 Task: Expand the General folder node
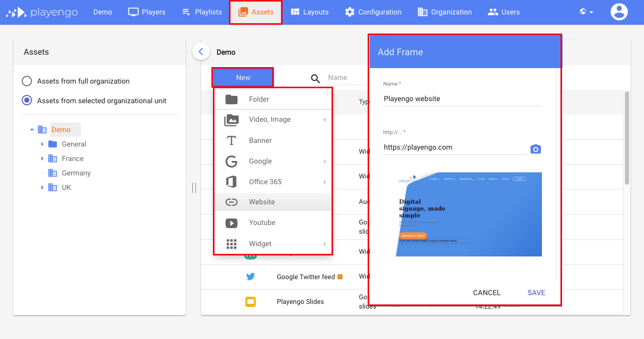tap(42, 144)
